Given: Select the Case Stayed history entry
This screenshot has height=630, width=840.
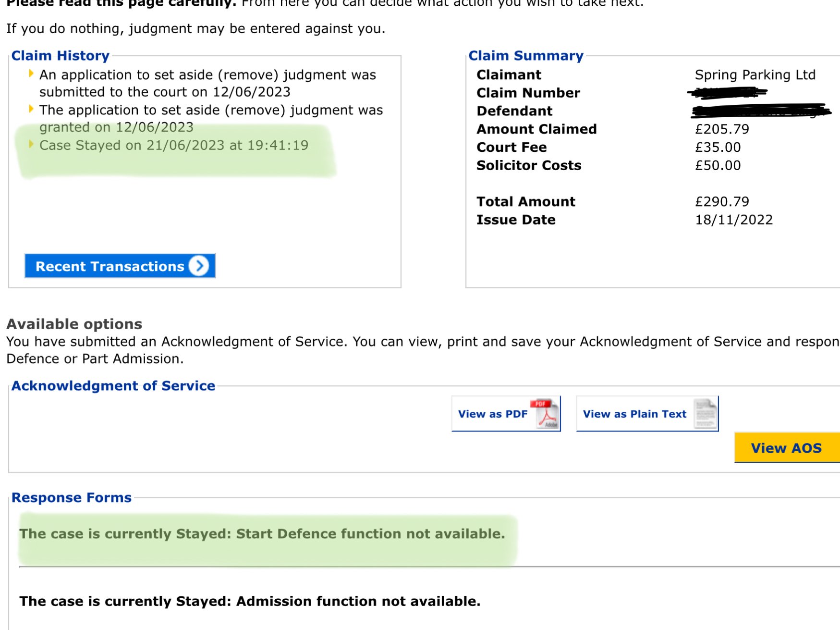Looking at the screenshot, I should coord(174,145).
